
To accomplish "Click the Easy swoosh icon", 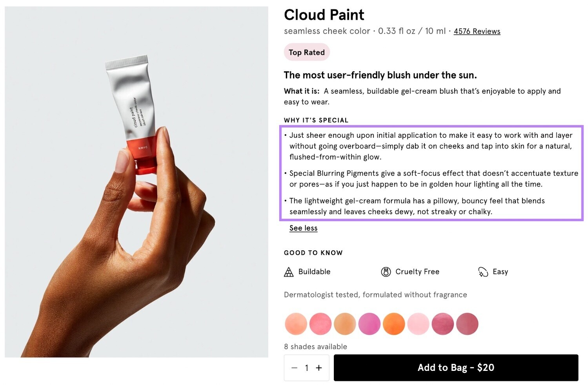I will [x=484, y=272].
